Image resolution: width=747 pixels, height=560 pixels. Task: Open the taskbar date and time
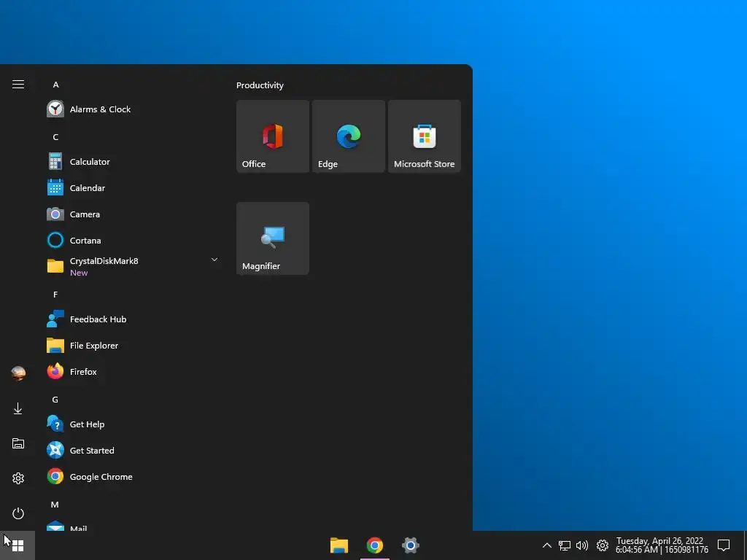661,545
